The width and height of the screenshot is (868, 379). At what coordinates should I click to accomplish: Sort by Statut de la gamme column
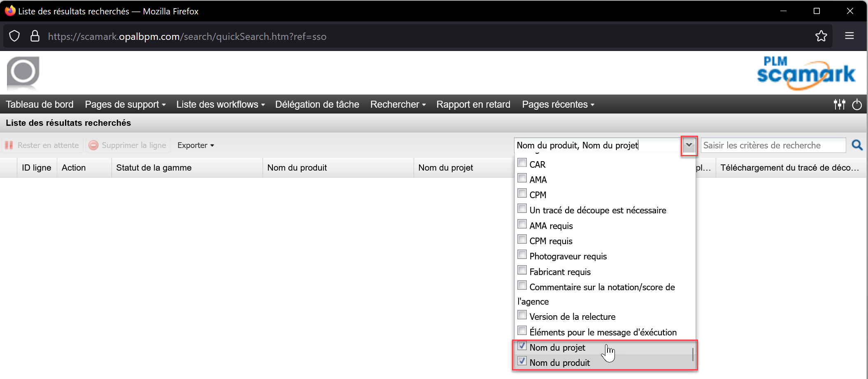tap(187, 168)
